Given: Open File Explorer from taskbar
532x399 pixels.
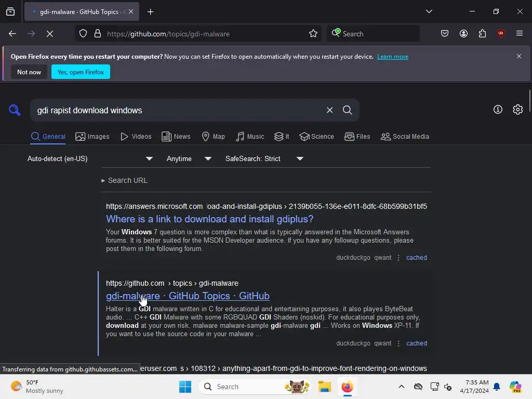Looking at the screenshot, I should pyautogui.click(x=324, y=387).
